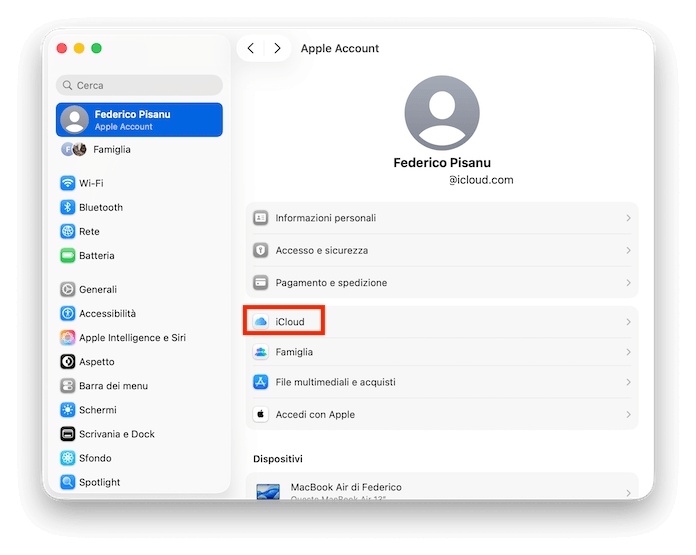Screen dimensions: 696x555
Task: Click the Barra dei menu icon
Action: pyautogui.click(x=67, y=386)
